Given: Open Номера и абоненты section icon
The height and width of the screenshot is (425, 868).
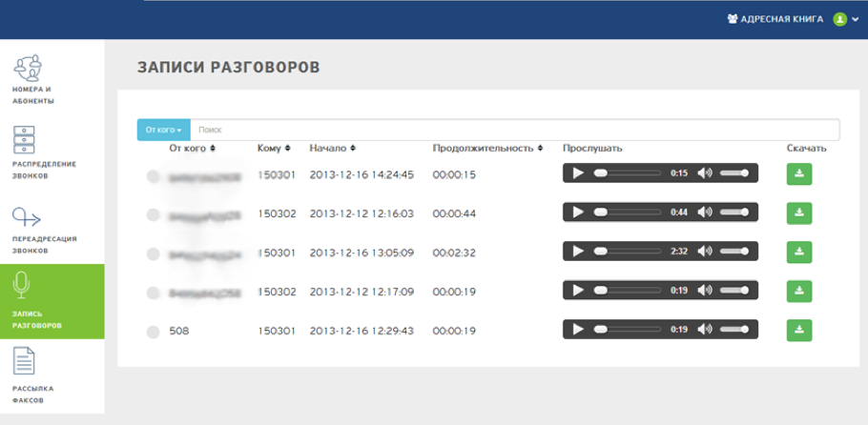Looking at the screenshot, I should [x=27, y=68].
